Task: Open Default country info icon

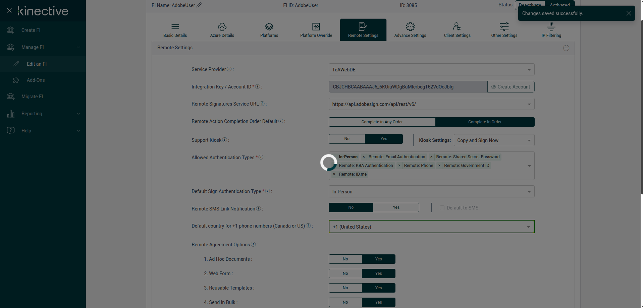Action: click(308, 226)
